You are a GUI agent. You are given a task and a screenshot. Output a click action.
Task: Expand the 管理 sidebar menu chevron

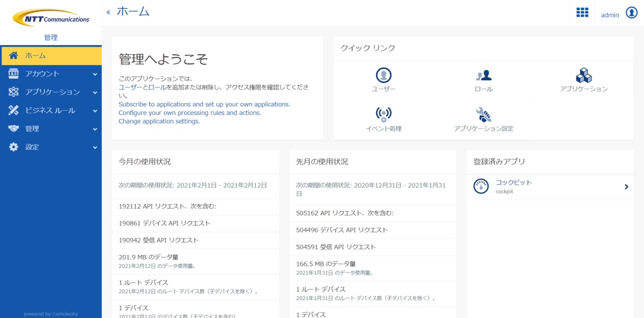(95, 129)
